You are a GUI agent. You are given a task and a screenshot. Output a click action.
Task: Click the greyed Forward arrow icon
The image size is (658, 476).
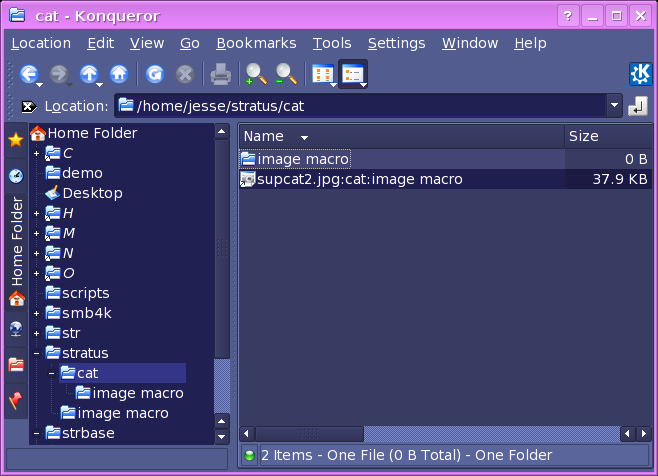[x=58, y=74]
